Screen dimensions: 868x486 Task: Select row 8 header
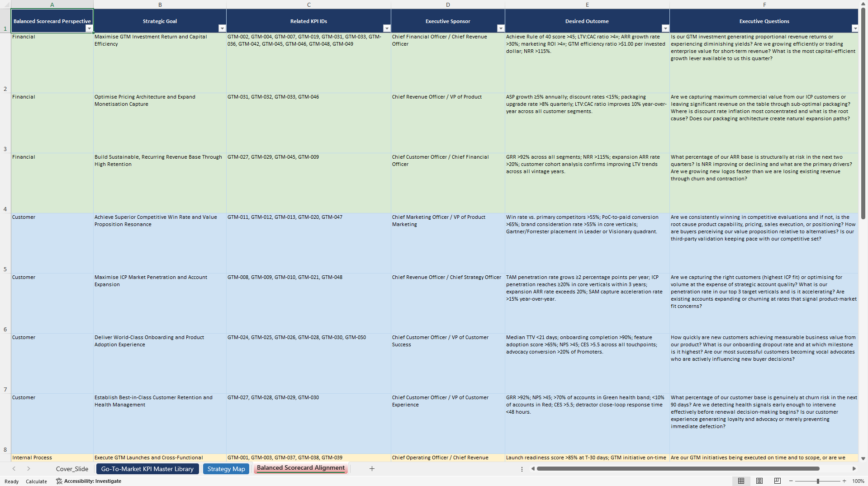point(5,424)
